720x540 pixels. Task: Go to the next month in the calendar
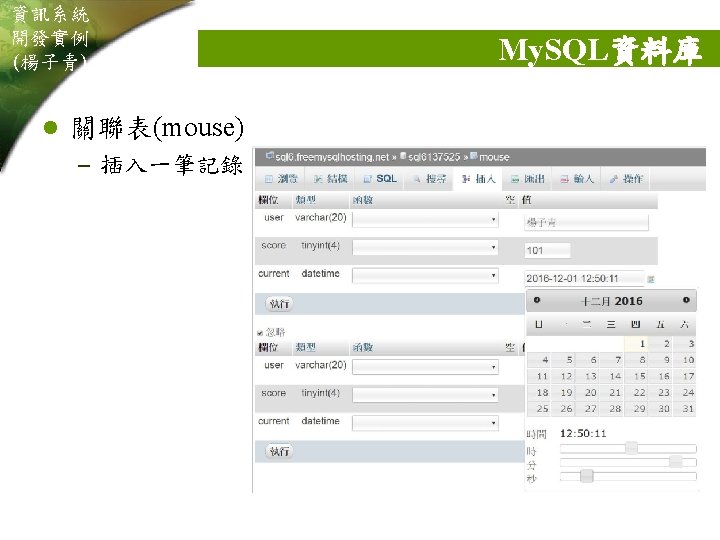click(x=686, y=300)
